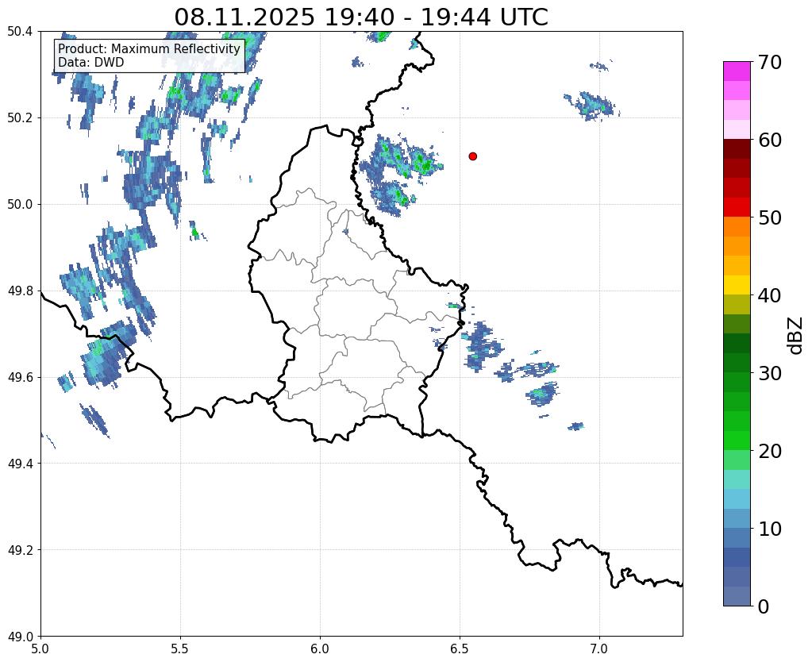Click the y-axis latitude label '49.4'

pyautogui.click(x=20, y=464)
